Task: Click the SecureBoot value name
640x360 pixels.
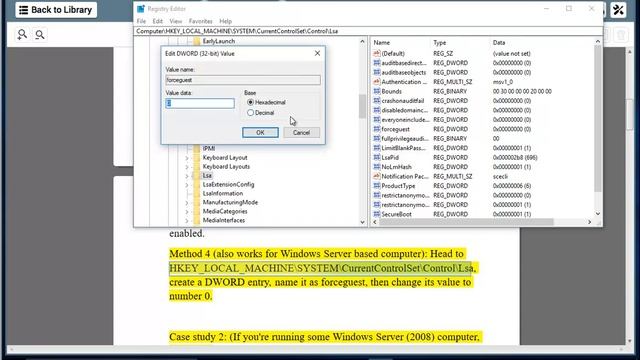Action: (396, 214)
